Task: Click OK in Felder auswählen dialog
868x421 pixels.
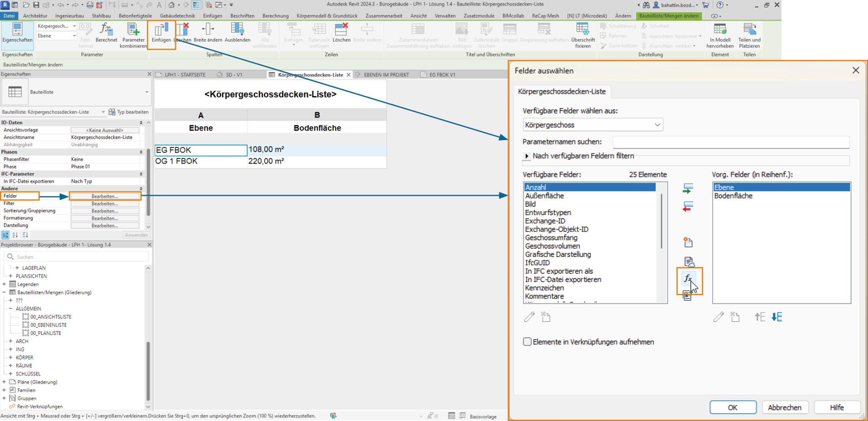Action: coord(733,407)
